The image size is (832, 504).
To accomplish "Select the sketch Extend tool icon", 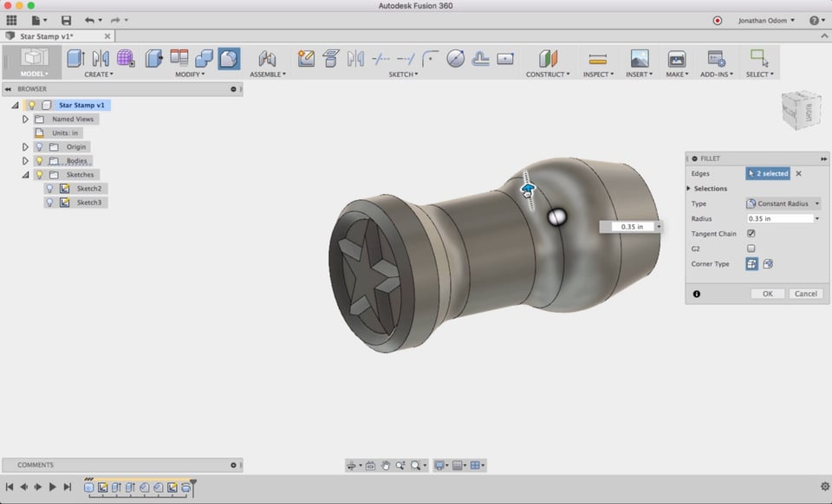I will click(406, 58).
